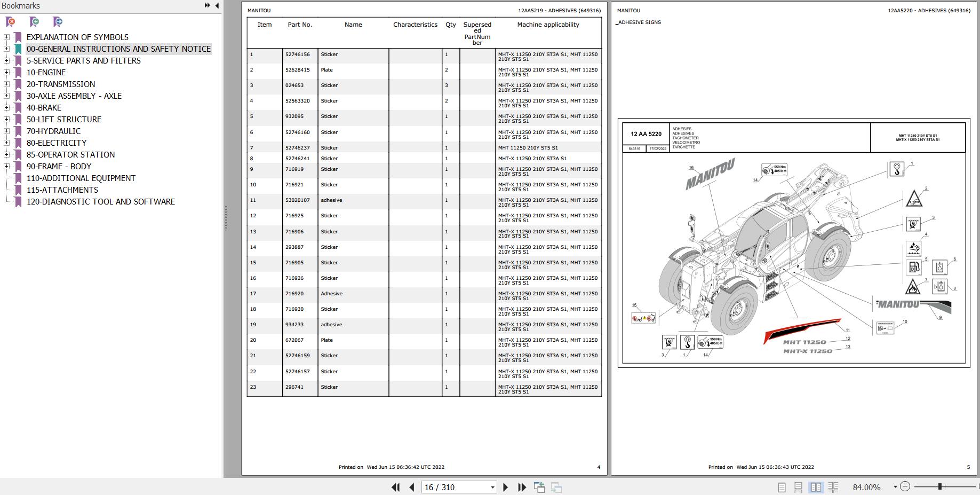Open the 50-LIFT STRUCTURE bookmark
The height and width of the screenshot is (495, 980).
tap(64, 120)
